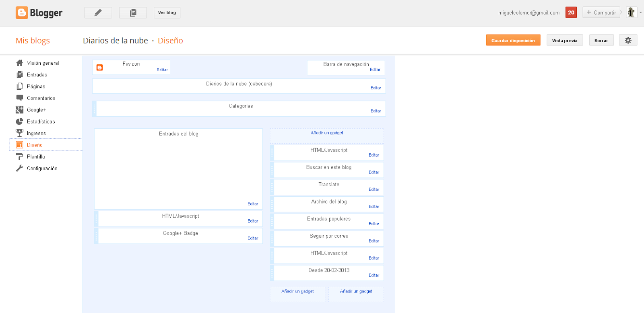The image size is (644, 313).
Task: Click the wrench Configuración icon
Action: pos(19,169)
